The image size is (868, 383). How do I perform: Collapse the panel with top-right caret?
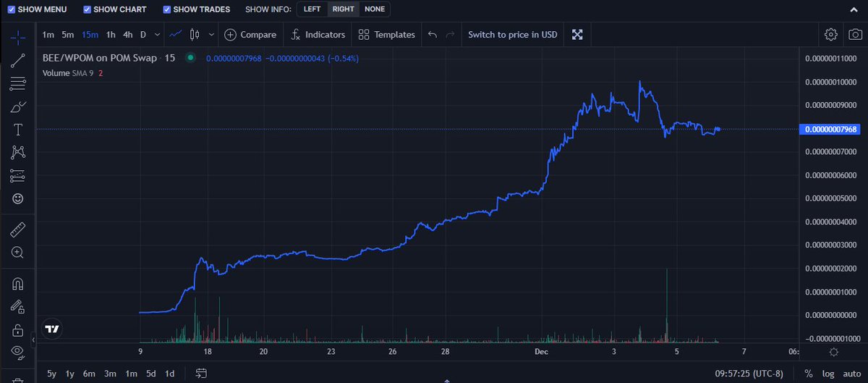(x=854, y=9)
